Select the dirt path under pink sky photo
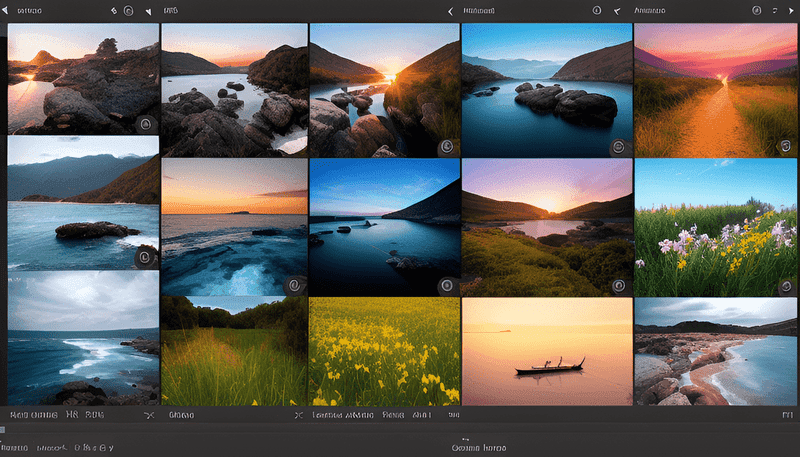Screen dimensions: 800x457 (x=715, y=90)
